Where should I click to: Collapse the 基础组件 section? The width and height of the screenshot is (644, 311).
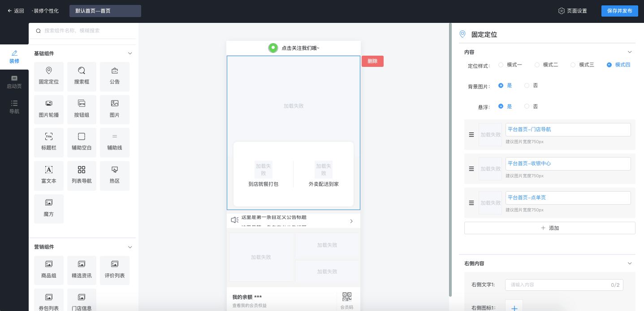[130, 53]
